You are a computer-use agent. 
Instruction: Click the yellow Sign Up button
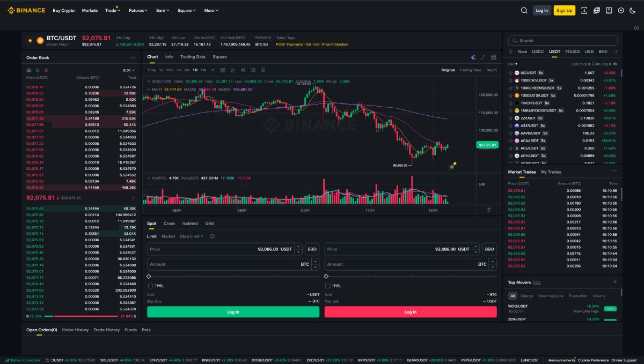564,10
